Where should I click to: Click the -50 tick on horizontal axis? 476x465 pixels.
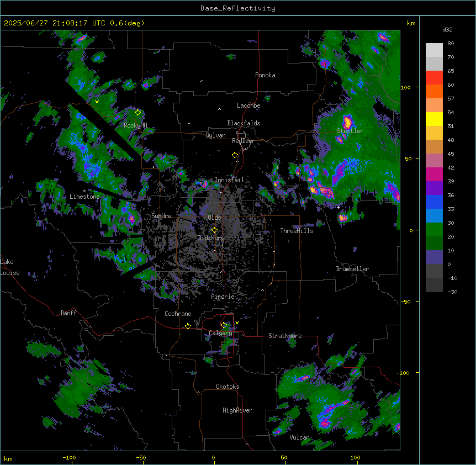pyautogui.click(x=141, y=458)
